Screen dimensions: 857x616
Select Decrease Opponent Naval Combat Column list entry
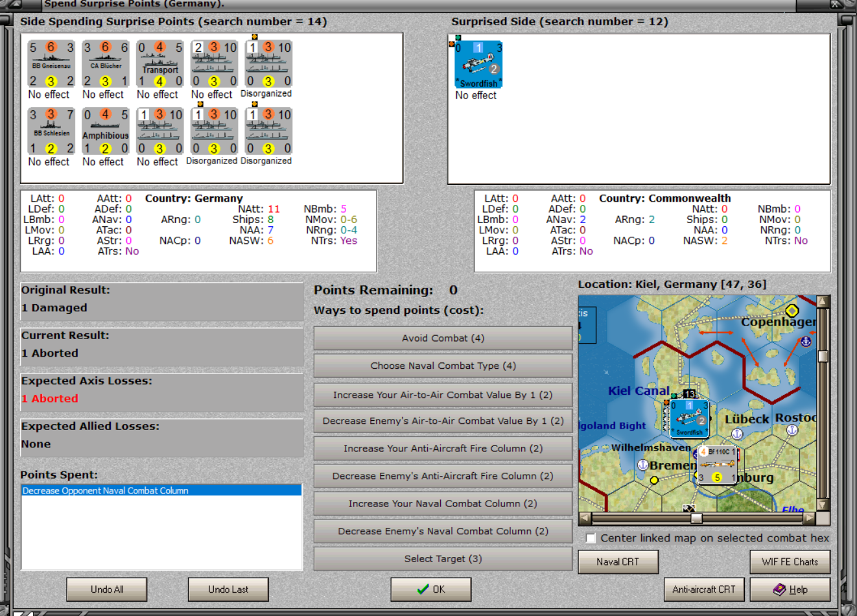click(x=161, y=491)
